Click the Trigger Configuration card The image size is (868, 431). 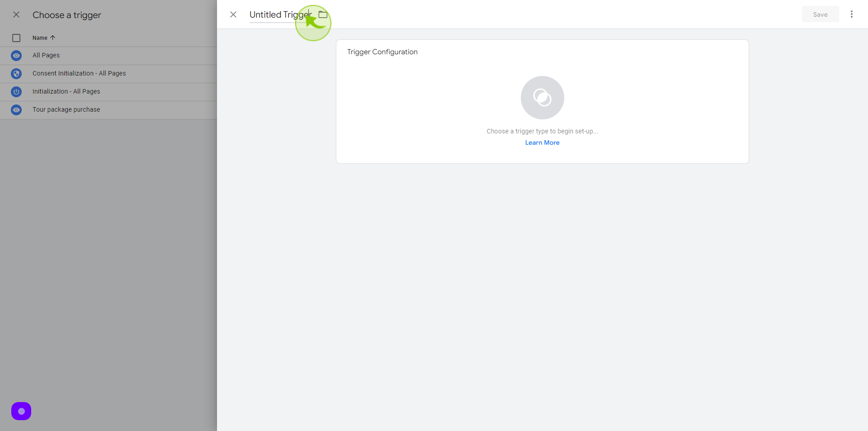pos(542,102)
